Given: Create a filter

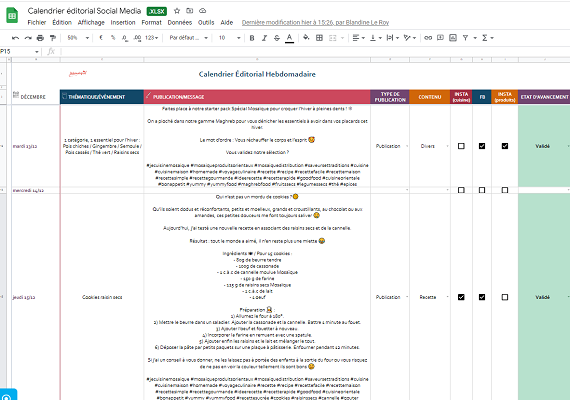Looking at the screenshot, I should [x=465, y=38].
